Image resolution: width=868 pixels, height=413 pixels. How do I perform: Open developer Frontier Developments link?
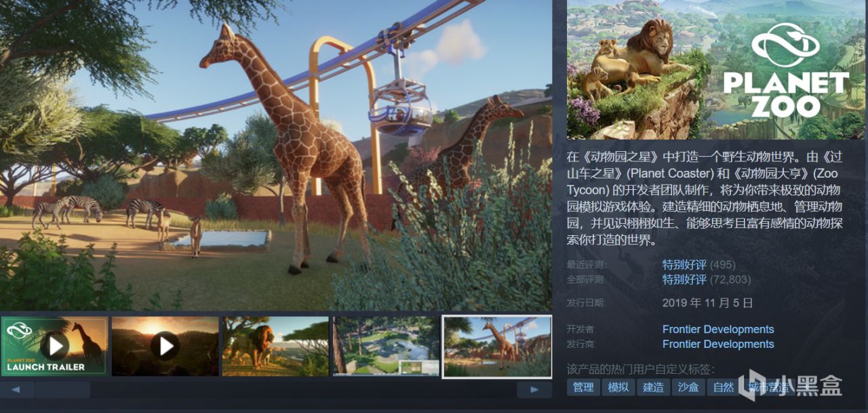coord(718,330)
